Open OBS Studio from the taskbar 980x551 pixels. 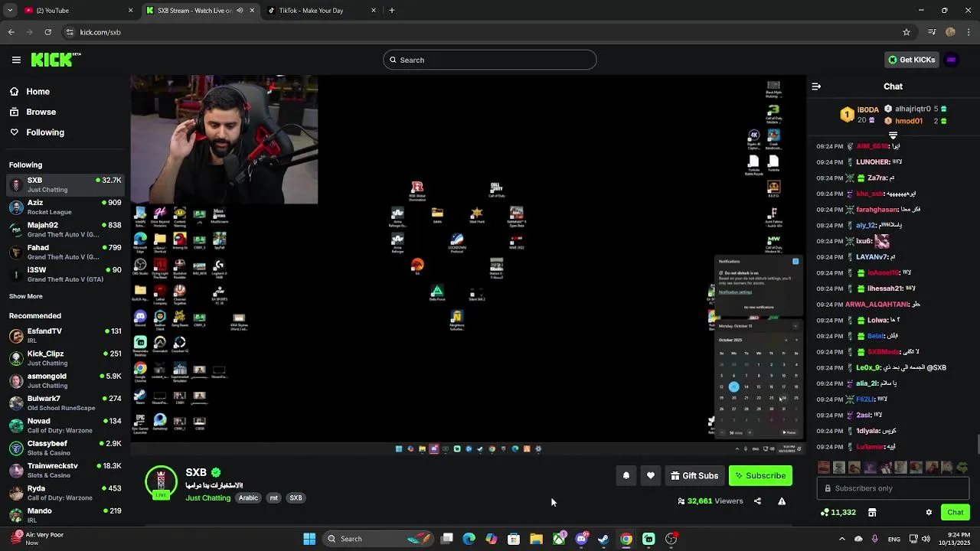(x=671, y=539)
